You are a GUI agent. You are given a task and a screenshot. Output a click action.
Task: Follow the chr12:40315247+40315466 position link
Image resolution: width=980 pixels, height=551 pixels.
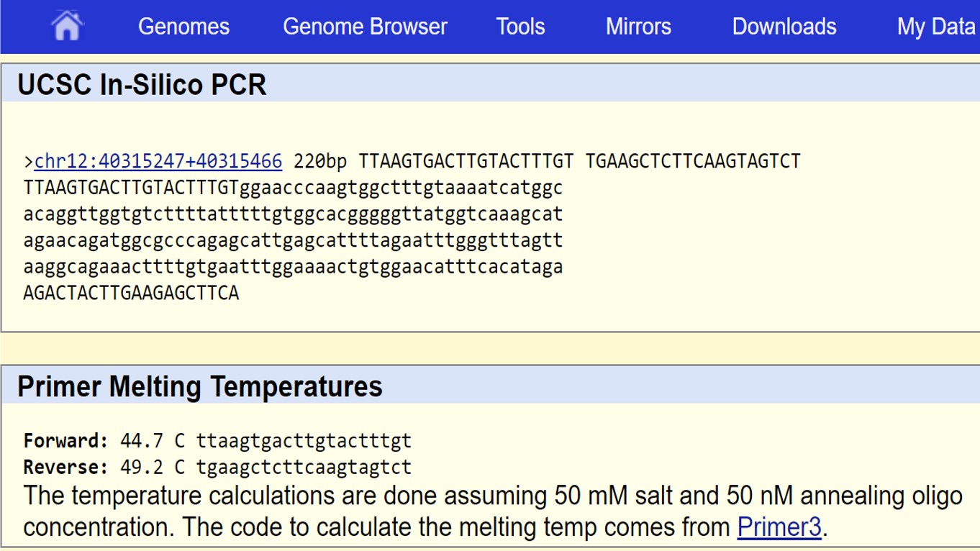158,161
